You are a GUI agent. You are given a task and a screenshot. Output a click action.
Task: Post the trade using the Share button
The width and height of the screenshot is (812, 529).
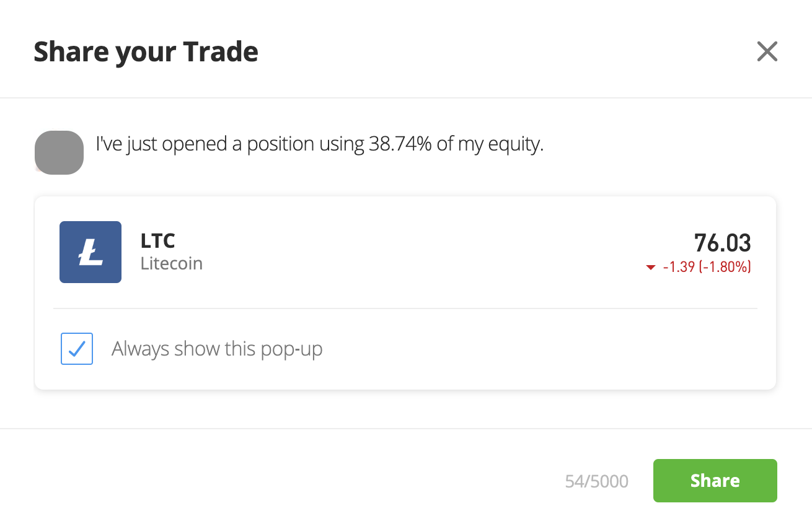[x=715, y=481]
